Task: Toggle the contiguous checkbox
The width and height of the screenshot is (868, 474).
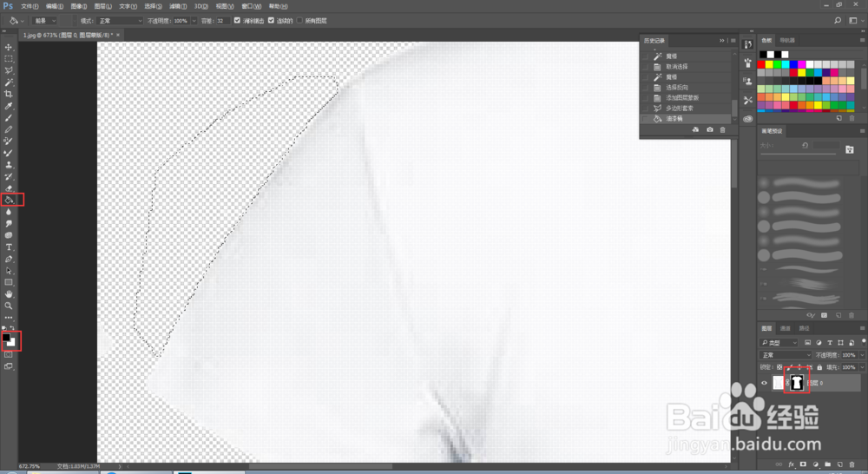Action: tap(271, 21)
